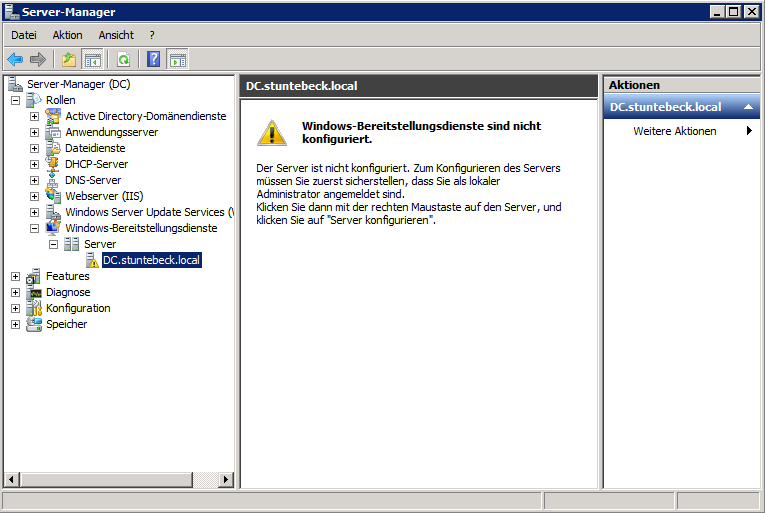Select the Konfiguration tree label
The height and width of the screenshot is (513, 765).
pos(78,308)
